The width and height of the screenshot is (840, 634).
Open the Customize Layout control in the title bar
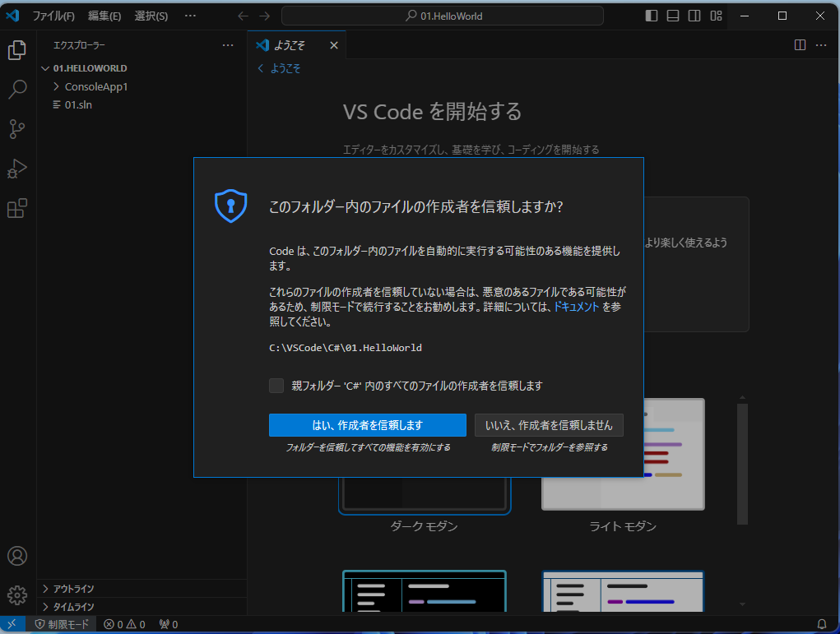[x=716, y=16]
